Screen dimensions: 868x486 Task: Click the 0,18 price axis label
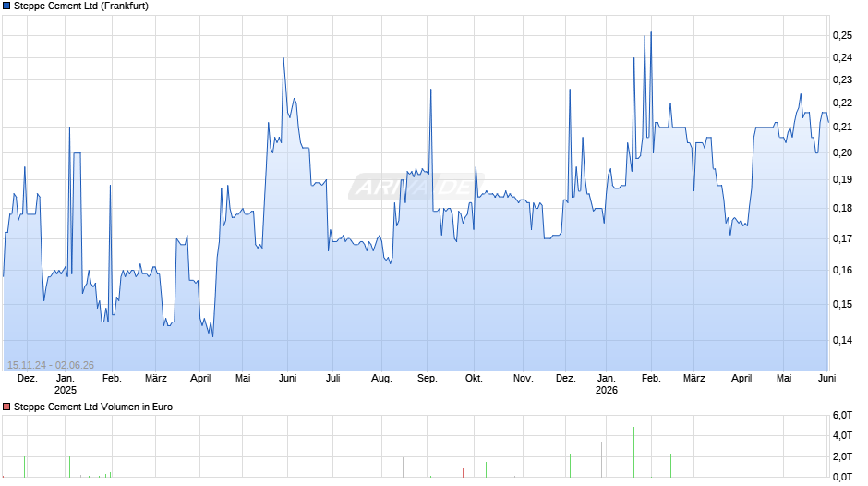point(842,209)
